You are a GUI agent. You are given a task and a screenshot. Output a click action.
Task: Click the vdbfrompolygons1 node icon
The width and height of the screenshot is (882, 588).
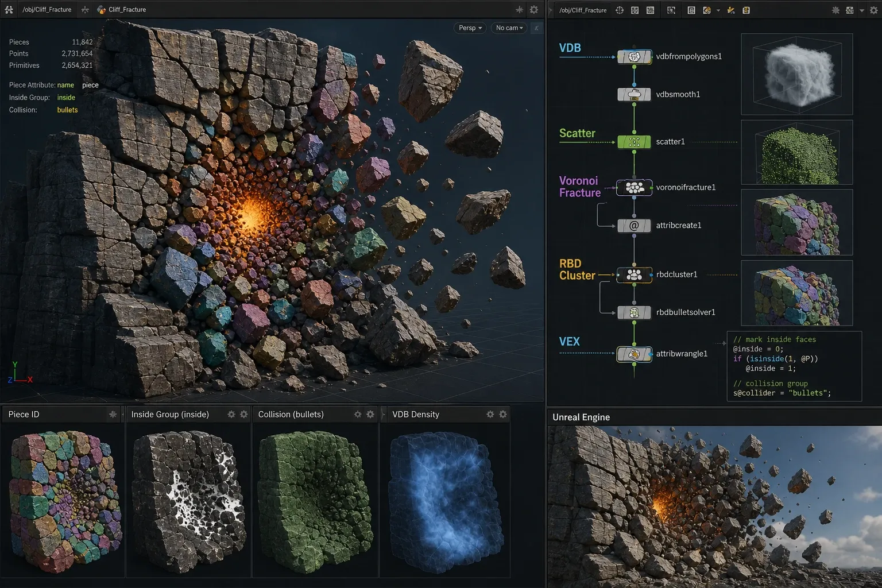click(634, 57)
